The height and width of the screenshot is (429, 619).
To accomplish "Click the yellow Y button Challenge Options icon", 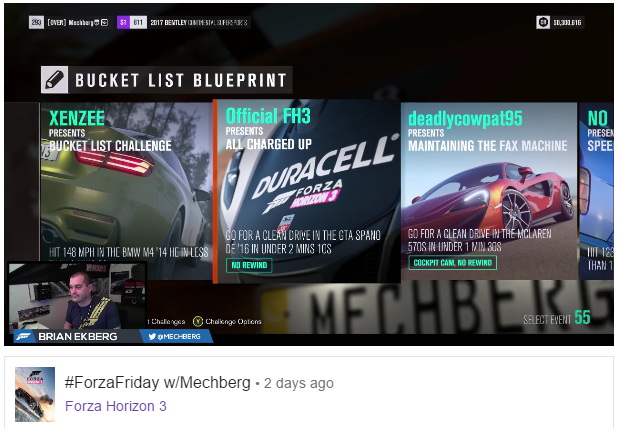I will 198,321.
